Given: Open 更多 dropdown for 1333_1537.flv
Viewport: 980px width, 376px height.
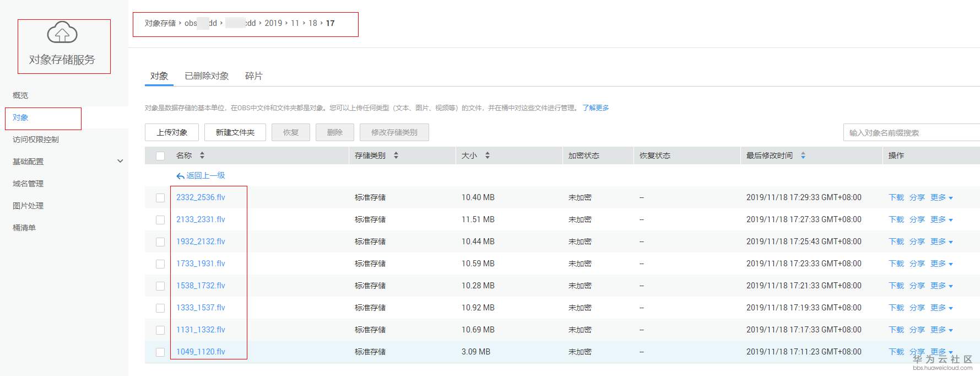Looking at the screenshot, I should pyautogui.click(x=941, y=308).
